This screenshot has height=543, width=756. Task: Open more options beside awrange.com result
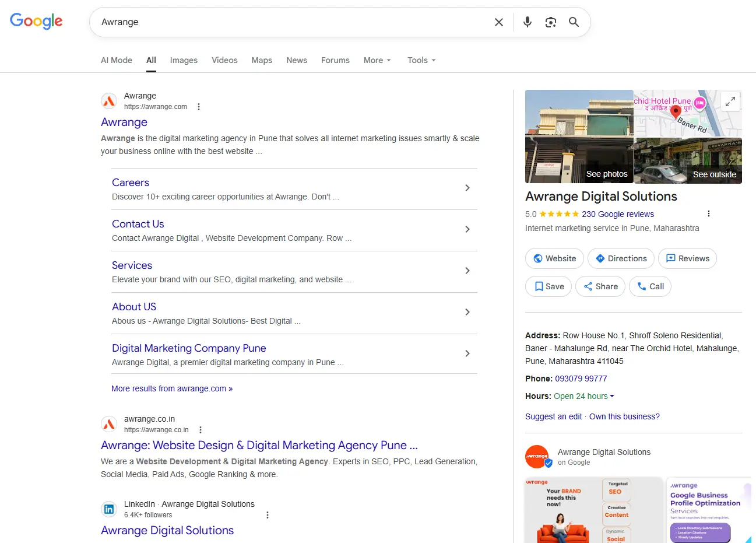[199, 107]
